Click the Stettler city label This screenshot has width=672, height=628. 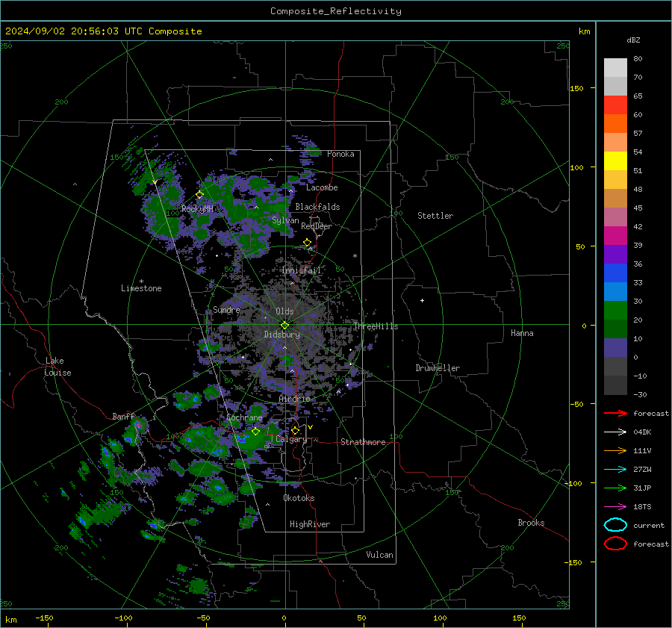coord(435,216)
